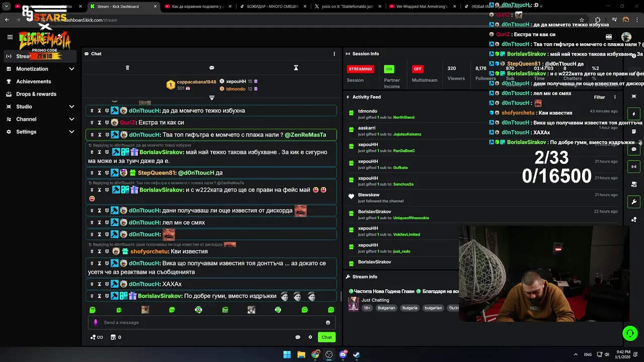Open the shop icon showing 0
This screenshot has height=362, width=644.
[116, 337]
